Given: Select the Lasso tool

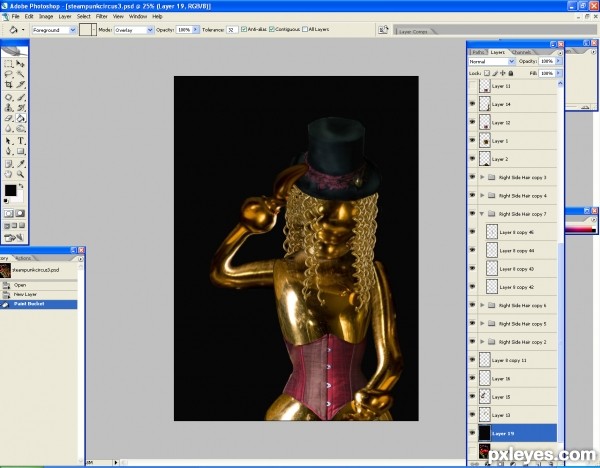Looking at the screenshot, I should point(8,74).
